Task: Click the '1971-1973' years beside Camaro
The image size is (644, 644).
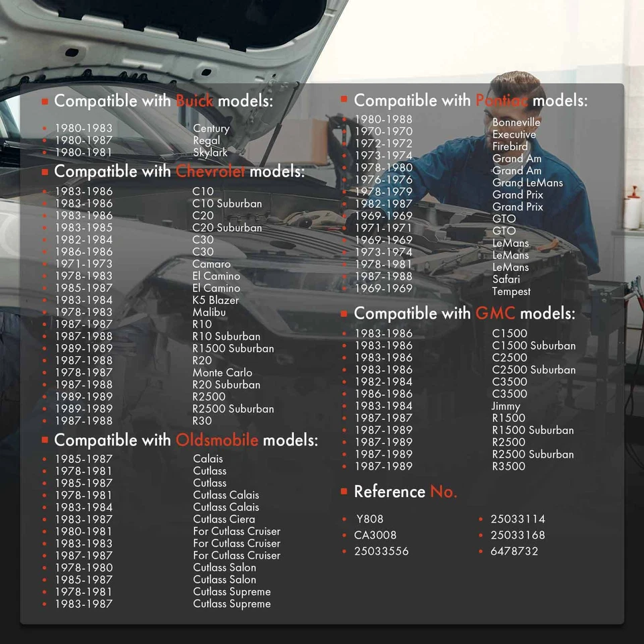Action: pyautogui.click(x=84, y=264)
